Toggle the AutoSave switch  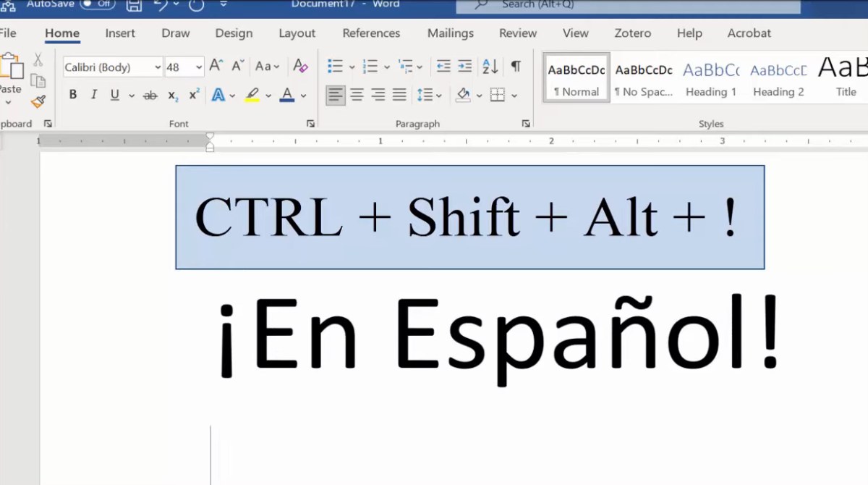tap(97, 4)
